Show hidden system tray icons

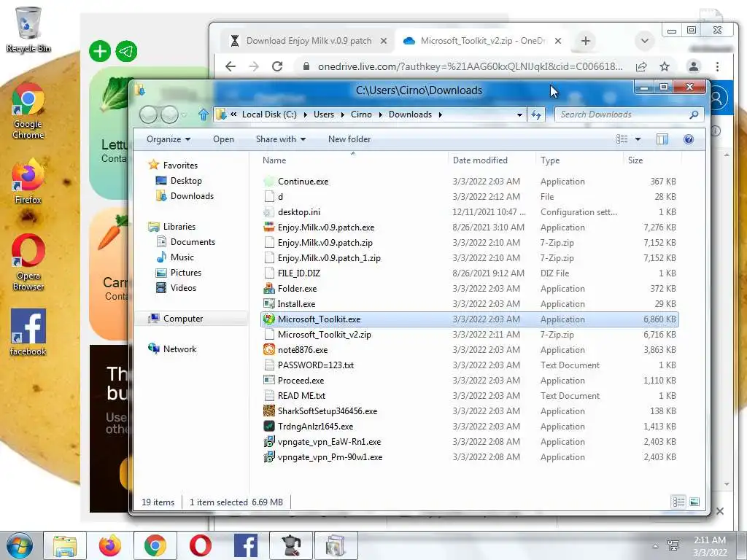655,546
